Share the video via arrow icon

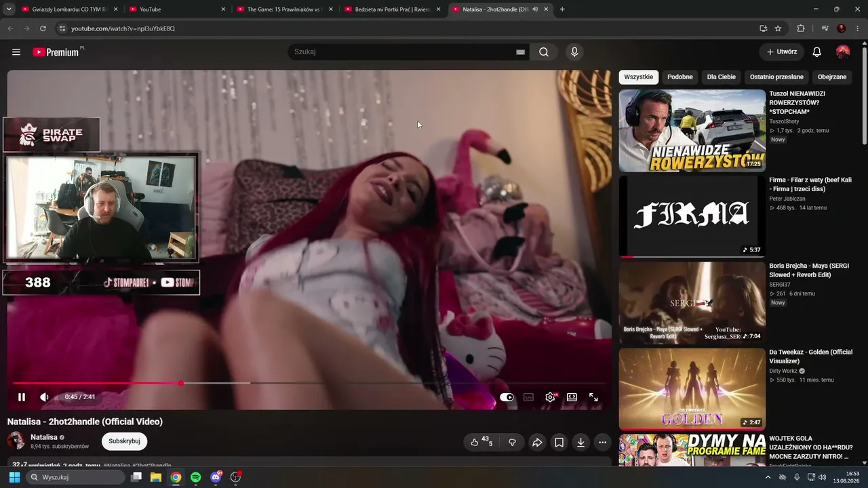click(x=537, y=442)
